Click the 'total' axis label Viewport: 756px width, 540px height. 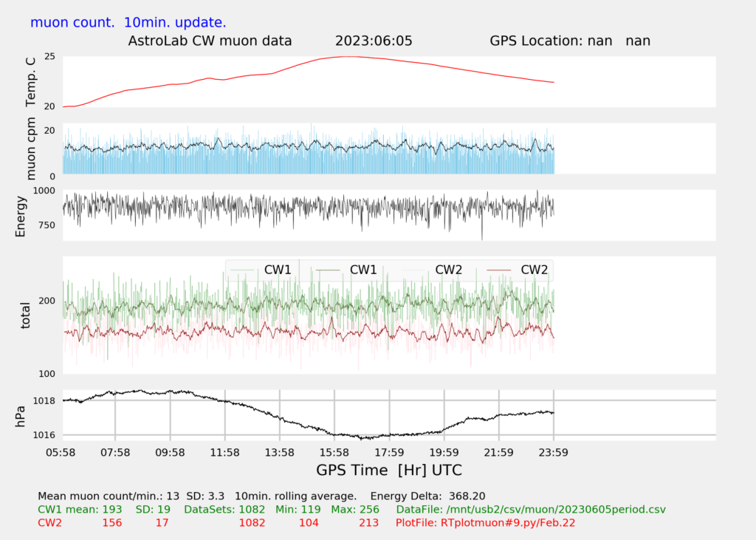[x=25, y=315]
